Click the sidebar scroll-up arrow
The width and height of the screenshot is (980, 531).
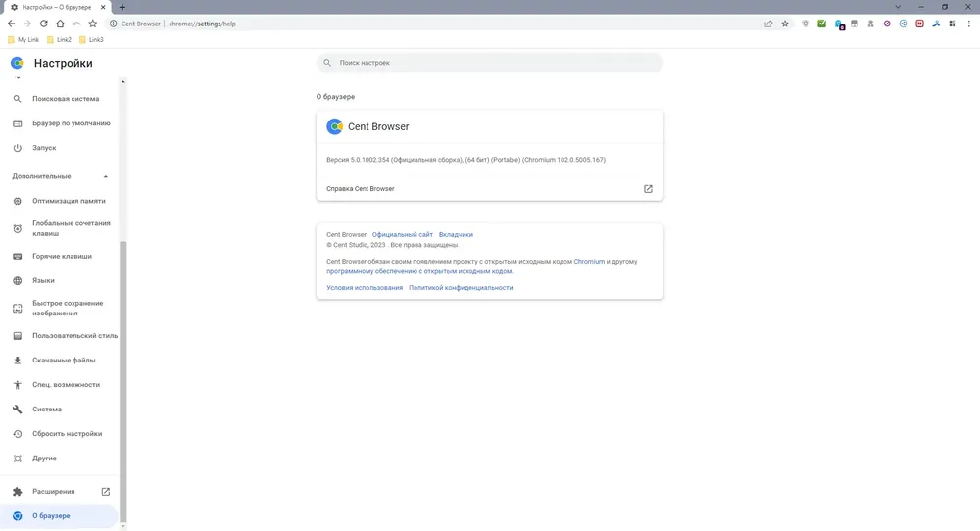123,82
